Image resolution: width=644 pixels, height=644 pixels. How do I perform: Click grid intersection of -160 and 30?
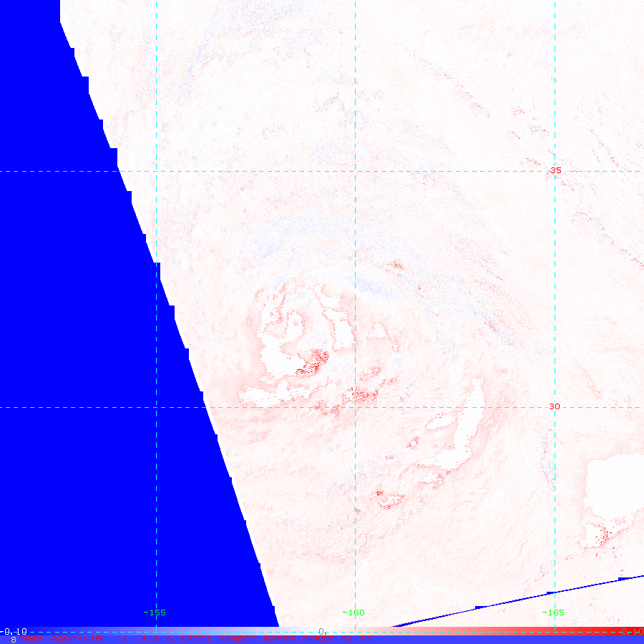[356, 407]
